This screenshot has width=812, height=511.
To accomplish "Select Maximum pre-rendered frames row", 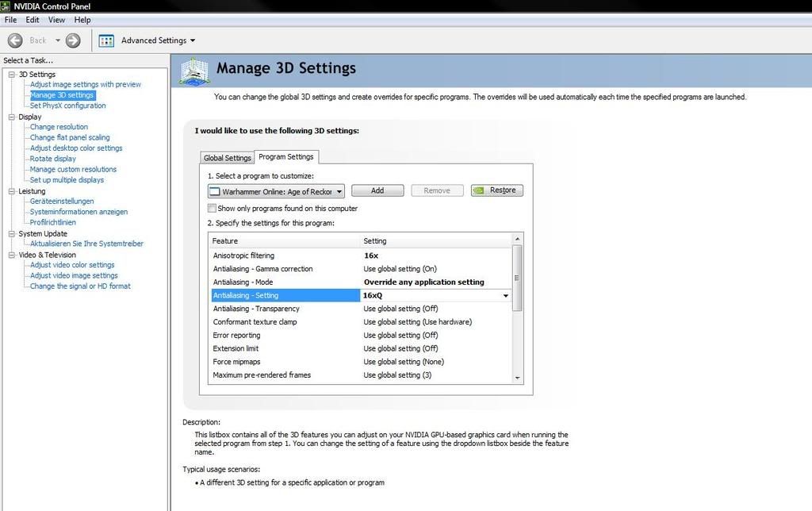I will pos(361,375).
